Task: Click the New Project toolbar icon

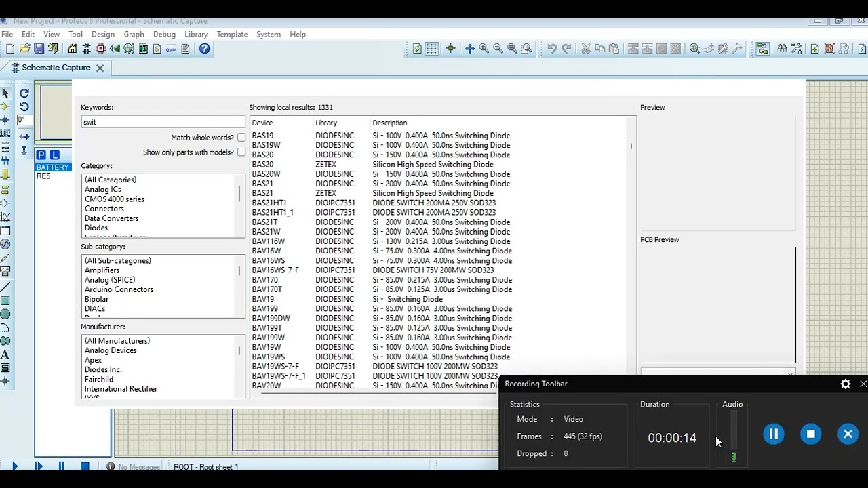Action: click(x=9, y=49)
